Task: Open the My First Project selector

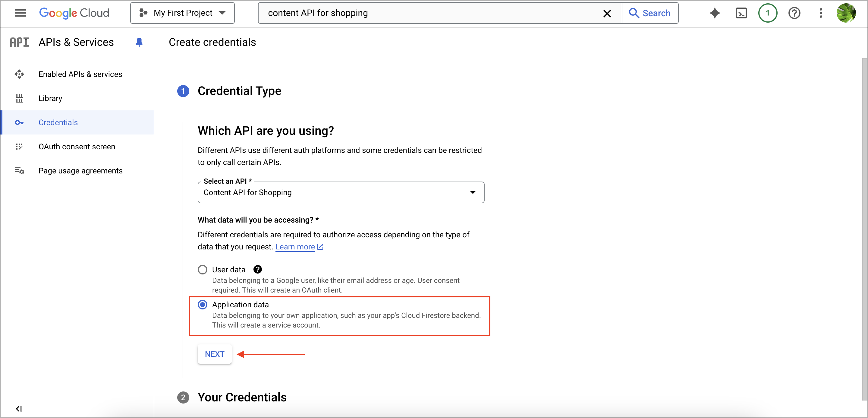Action: 182,13
